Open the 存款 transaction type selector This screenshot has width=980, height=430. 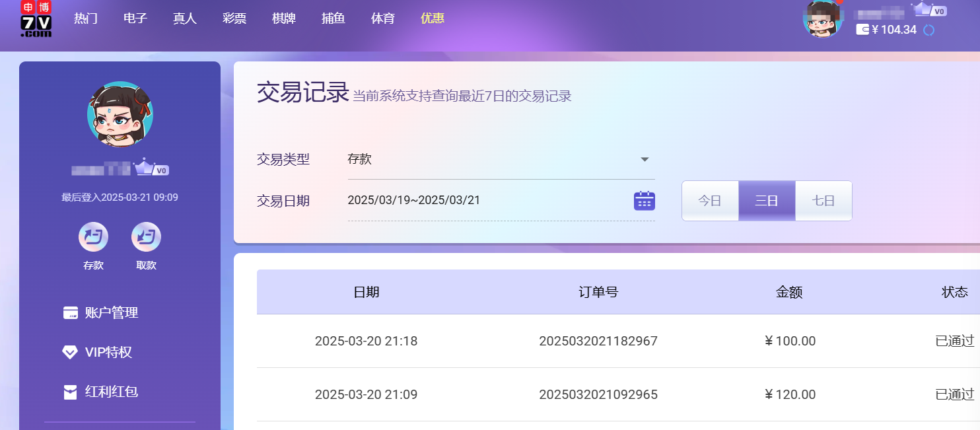pyautogui.click(x=489, y=160)
